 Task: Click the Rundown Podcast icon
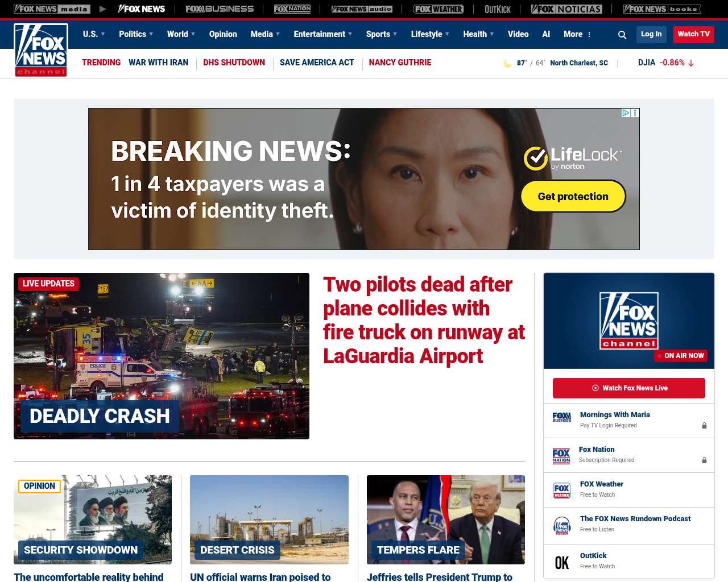[x=561, y=526]
